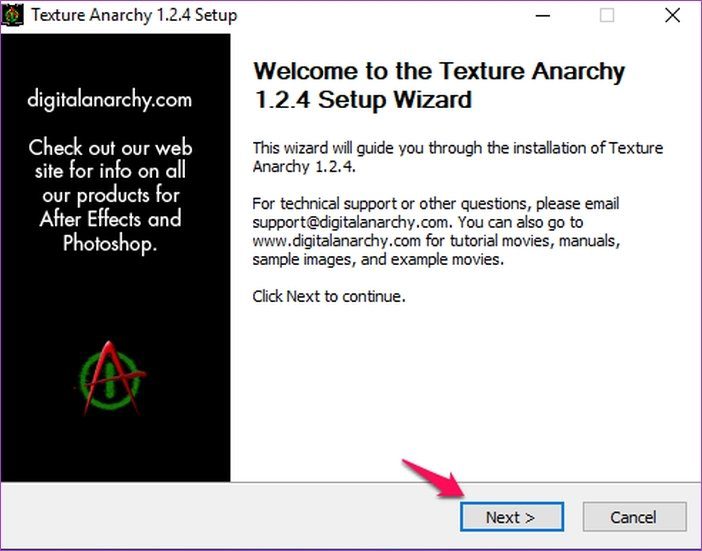Cancel the Texture Anarchy setup
This screenshot has height=551, width=702.
[634, 517]
